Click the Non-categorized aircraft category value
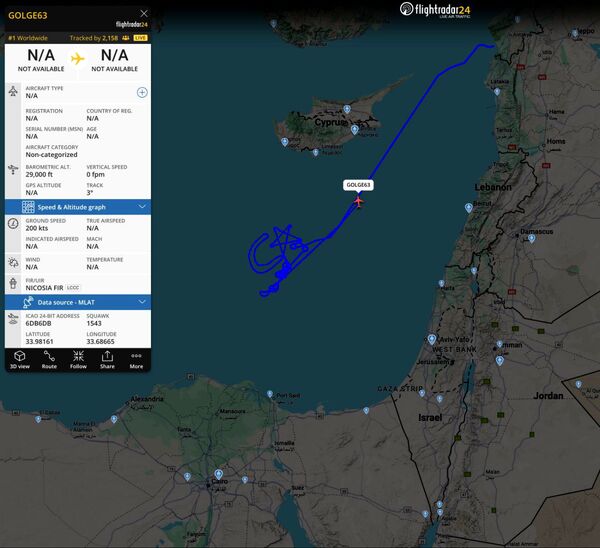 [x=51, y=155]
